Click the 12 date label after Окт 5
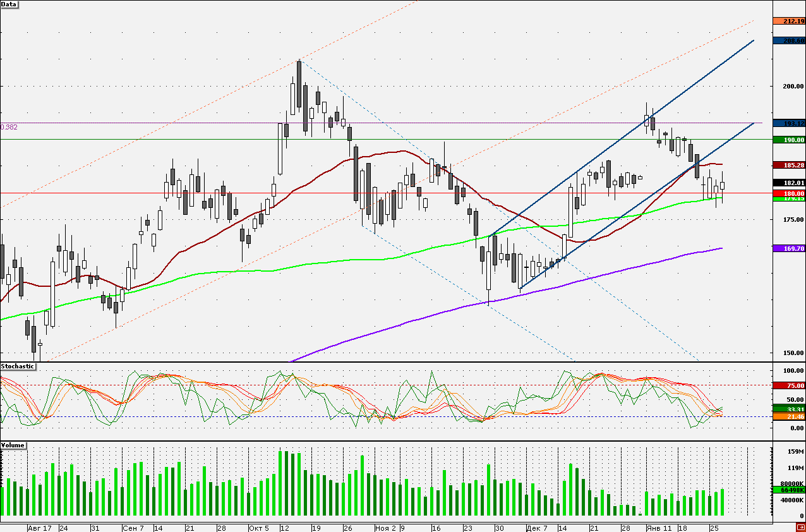806x532 pixels. coord(284,528)
